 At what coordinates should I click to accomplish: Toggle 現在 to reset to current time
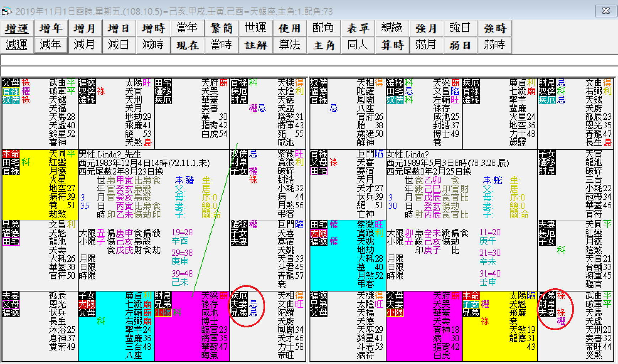click(x=187, y=45)
